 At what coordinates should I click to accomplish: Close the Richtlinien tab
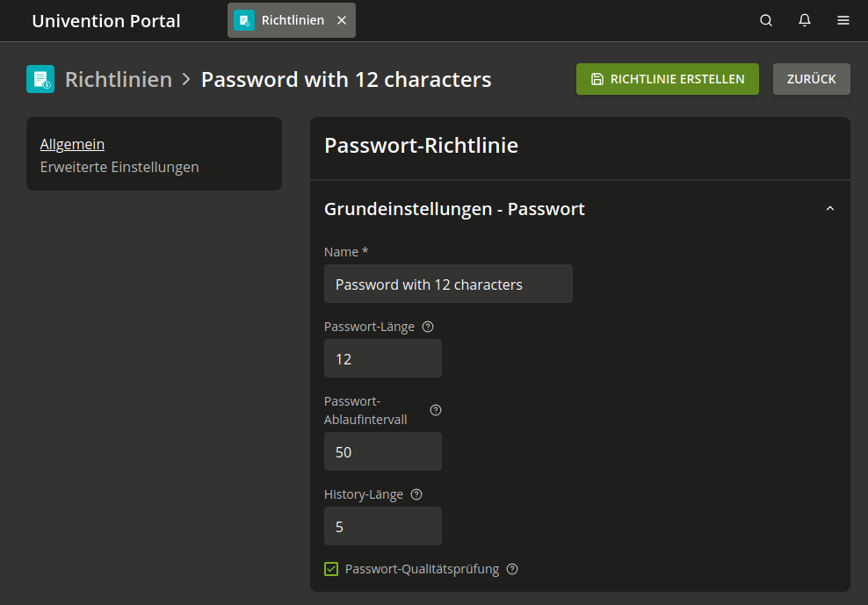(342, 20)
